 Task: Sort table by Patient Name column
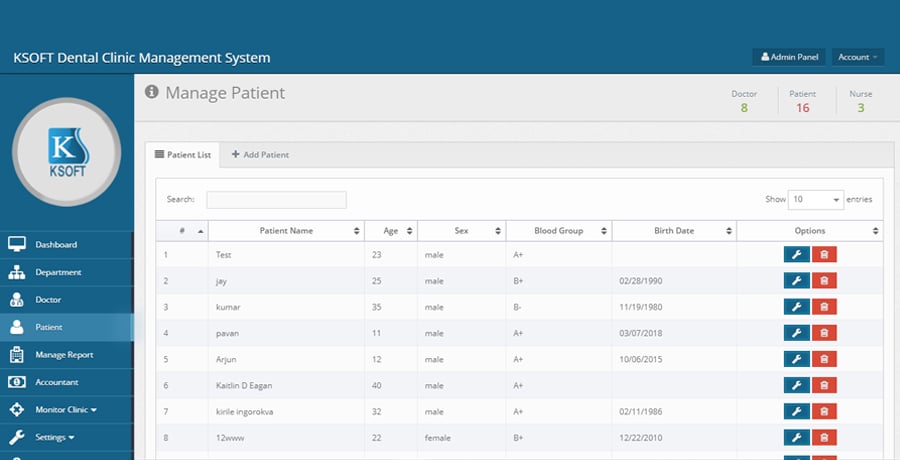286,231
